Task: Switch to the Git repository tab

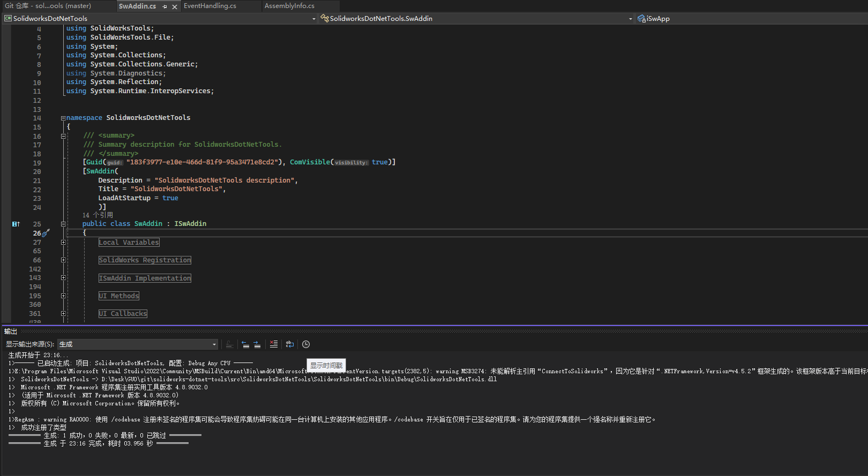Action: point(48,6)
